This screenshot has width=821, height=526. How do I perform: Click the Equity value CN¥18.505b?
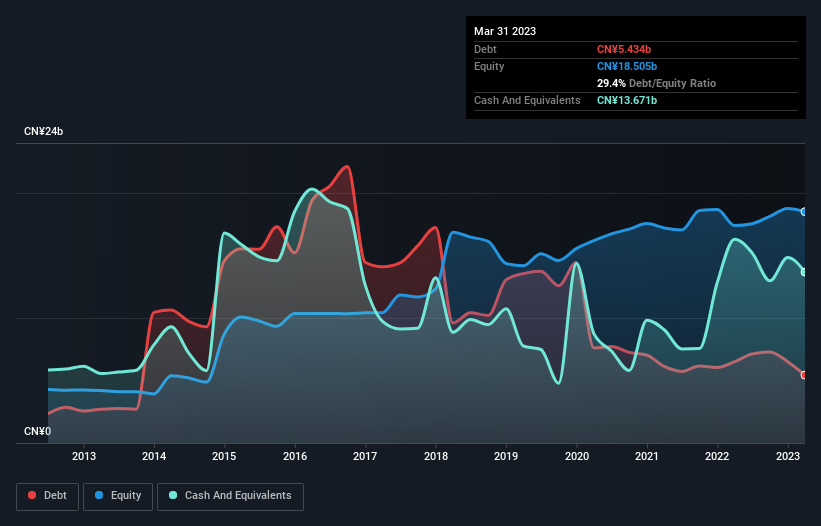point(627,66)
